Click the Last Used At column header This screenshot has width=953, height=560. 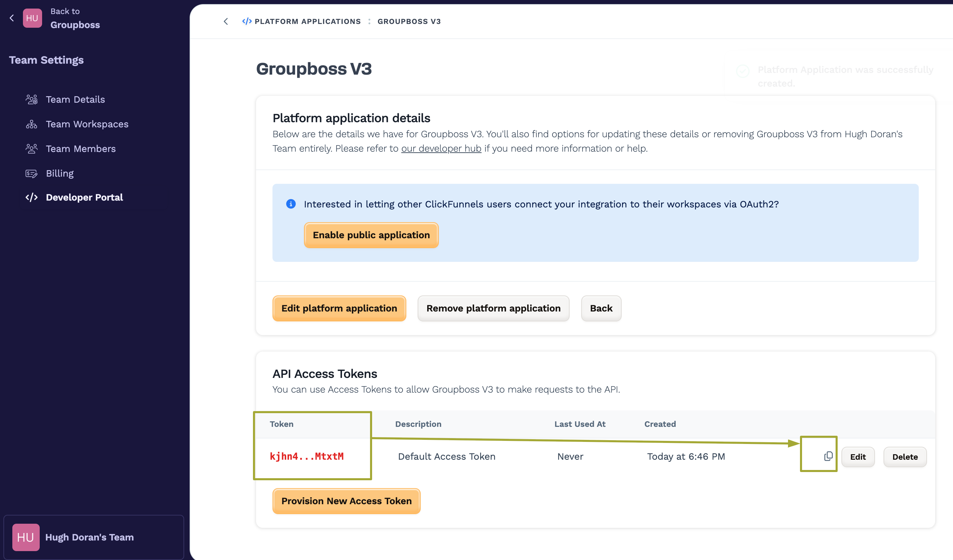[x=580, y=424]
